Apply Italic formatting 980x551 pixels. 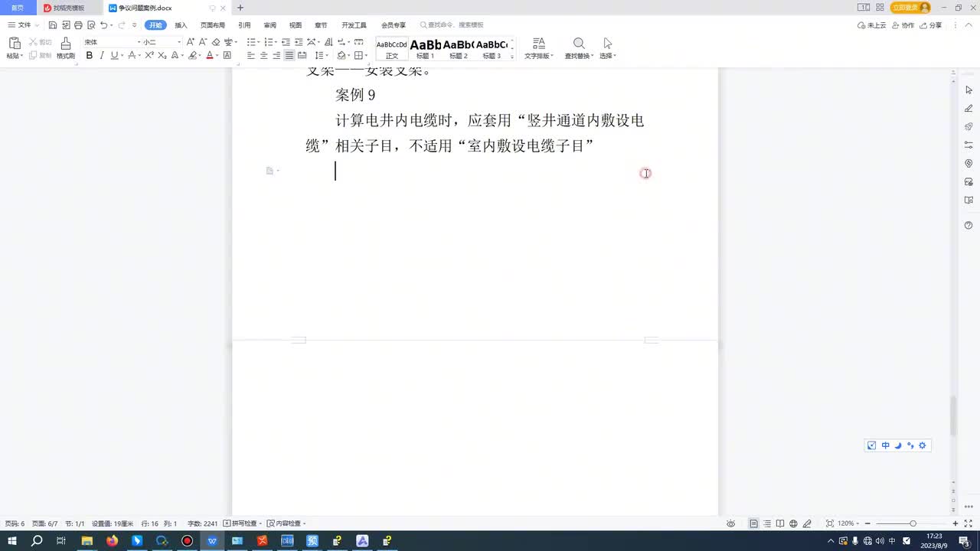point(101,56)
